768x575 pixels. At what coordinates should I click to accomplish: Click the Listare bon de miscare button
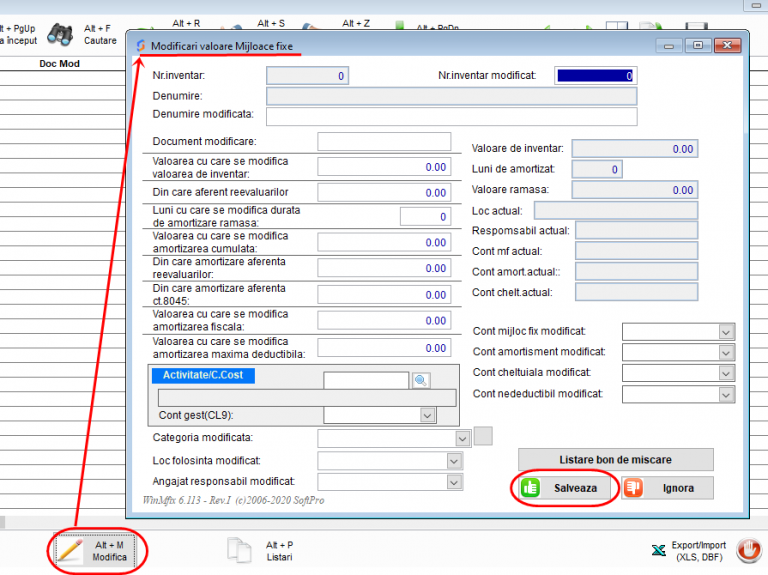(615, 459)
